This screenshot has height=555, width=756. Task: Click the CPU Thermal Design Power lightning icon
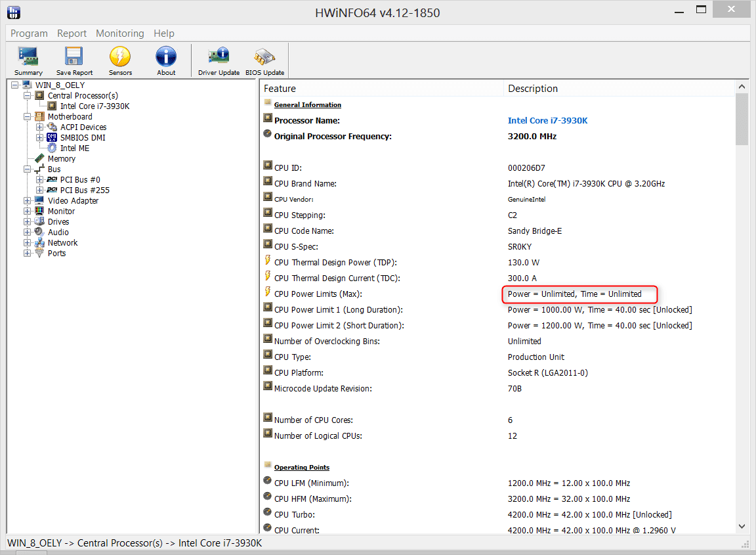268,261
